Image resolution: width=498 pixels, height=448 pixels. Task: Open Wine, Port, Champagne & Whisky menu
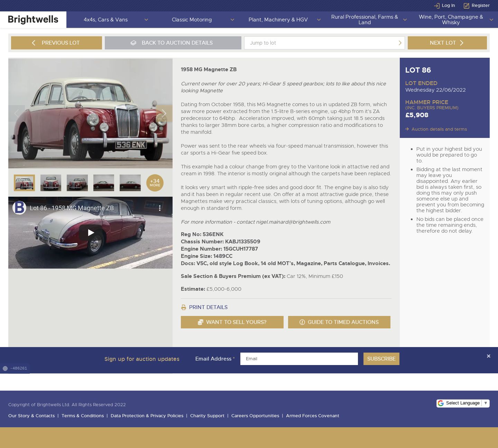point(451,20)
